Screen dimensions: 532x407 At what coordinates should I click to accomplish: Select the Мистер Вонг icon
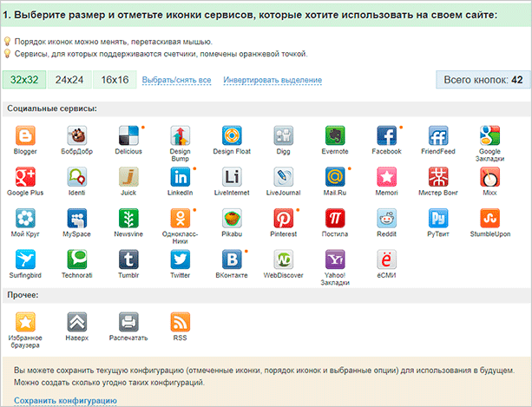(438, 177)
